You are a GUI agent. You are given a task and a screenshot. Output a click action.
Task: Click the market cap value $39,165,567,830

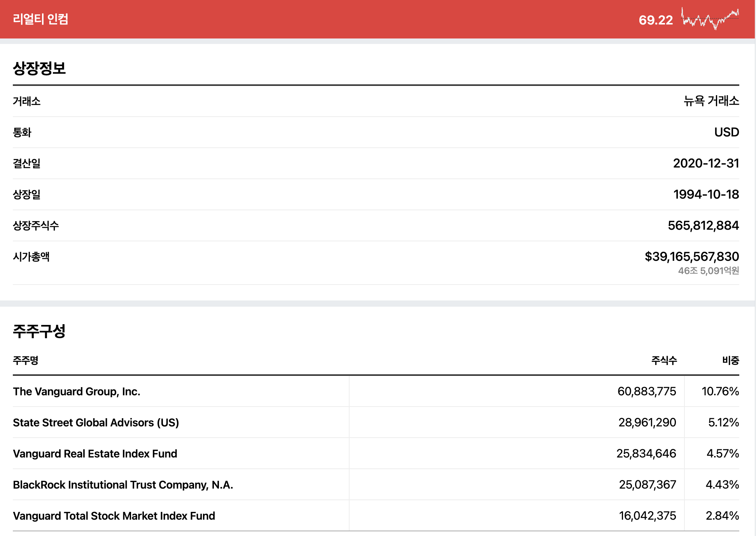pyautogui.click(x=691, y=257)
